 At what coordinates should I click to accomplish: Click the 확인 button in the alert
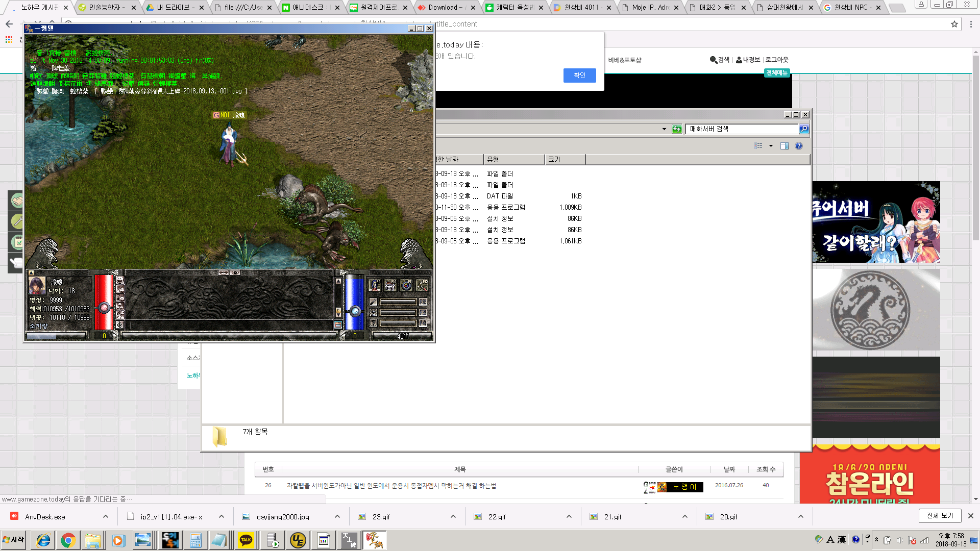point(579,75)
